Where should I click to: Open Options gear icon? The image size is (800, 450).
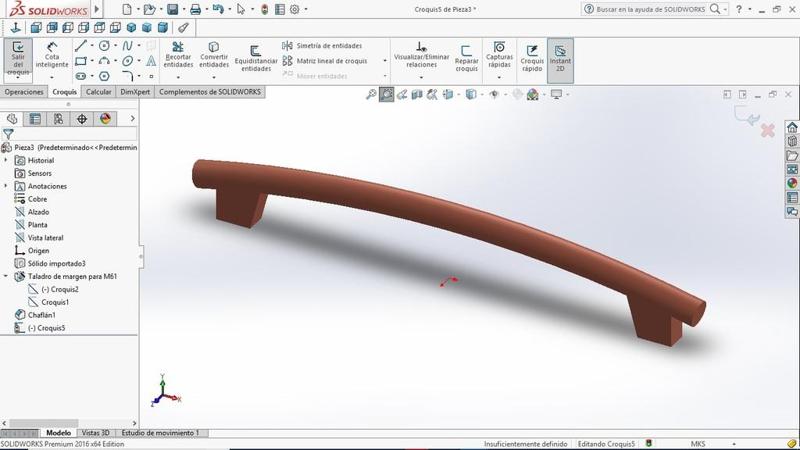294,9
